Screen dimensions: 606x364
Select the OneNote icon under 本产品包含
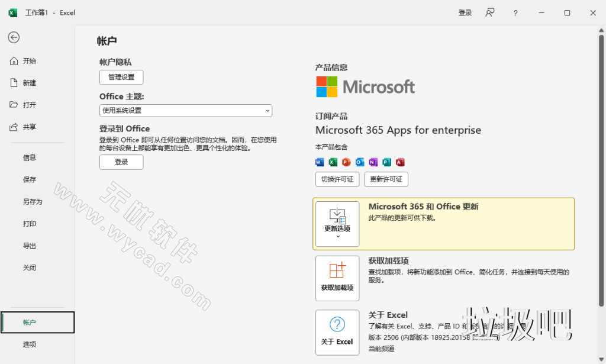(x=372, y=162)
